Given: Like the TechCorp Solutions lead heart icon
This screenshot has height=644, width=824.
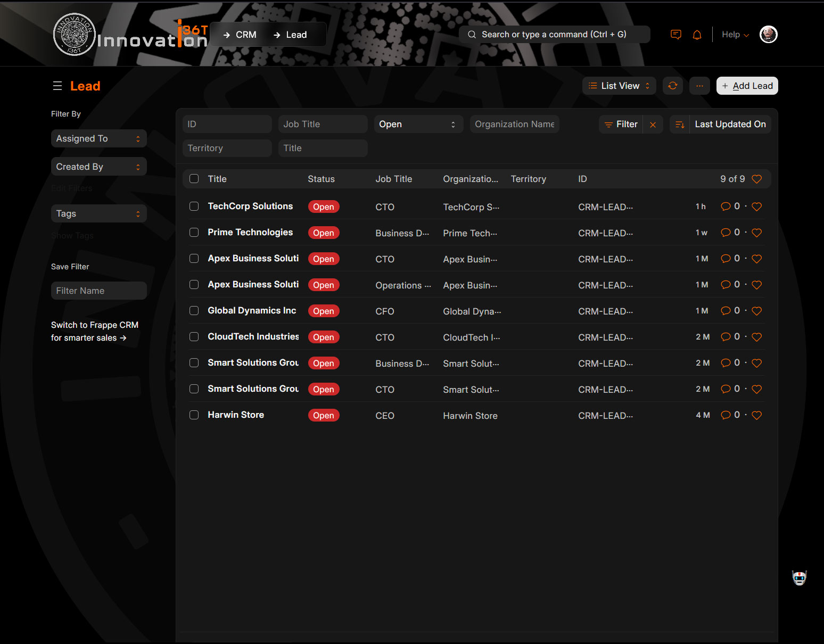Looking at the screenshot, I should (756, 207).
